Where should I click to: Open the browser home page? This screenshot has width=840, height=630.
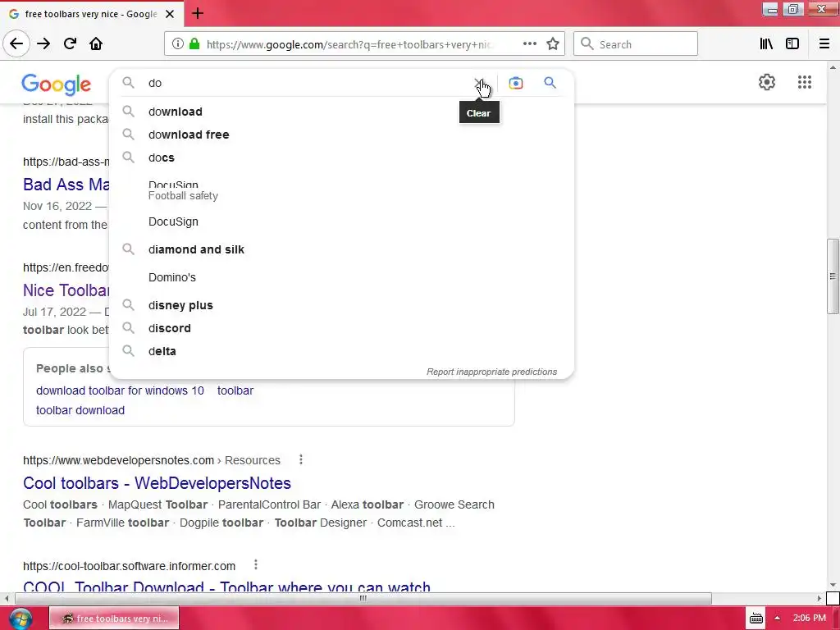tap(96, 44)
